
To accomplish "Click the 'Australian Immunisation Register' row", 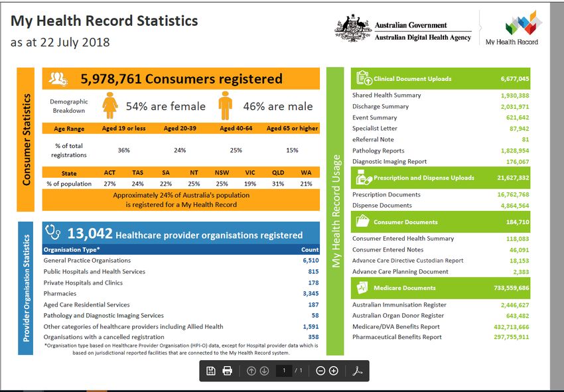I will (x=441, y=304).
